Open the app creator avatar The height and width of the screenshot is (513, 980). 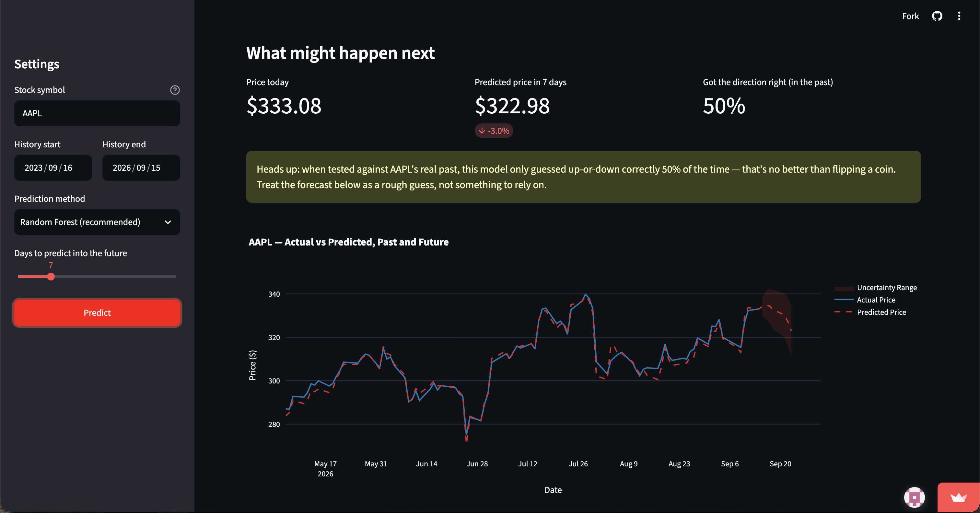point(914,497)
